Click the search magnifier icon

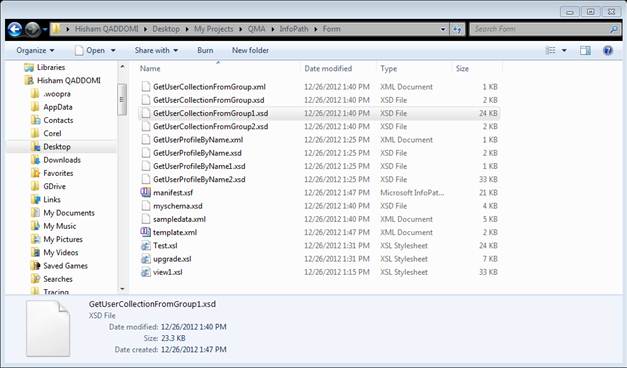[x=613, y=29]
